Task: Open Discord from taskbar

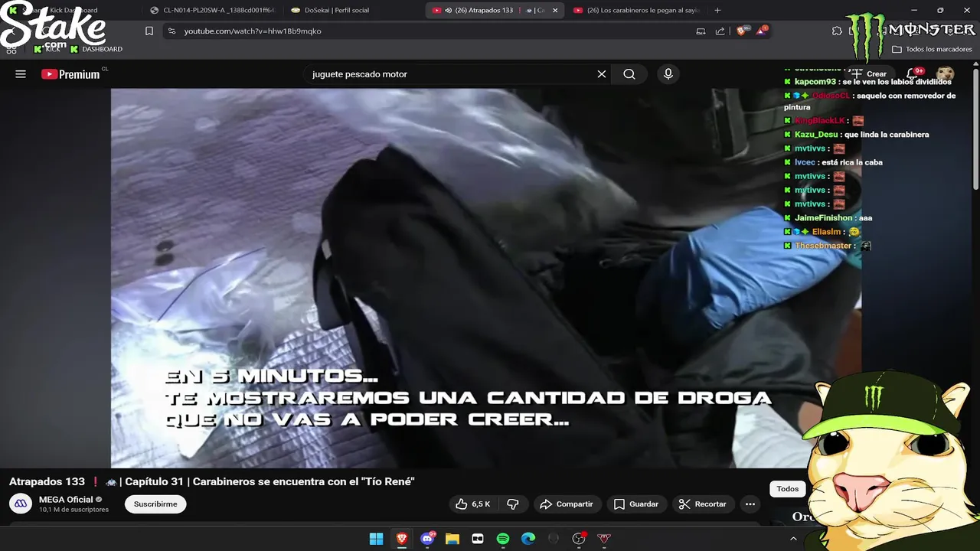Action: coord(427,539)
